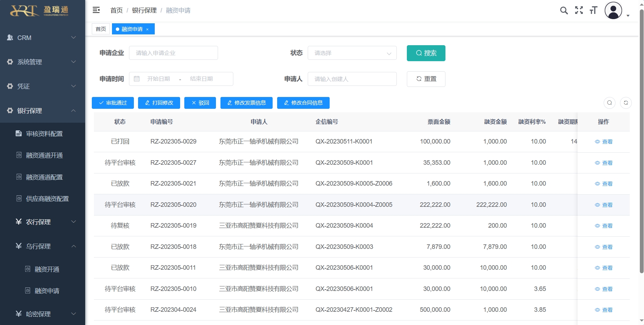Expand the CRM menu
Image resolution: width=644 pixels, height=325 pixels.
pyautogui.click(x=42, y=38)
